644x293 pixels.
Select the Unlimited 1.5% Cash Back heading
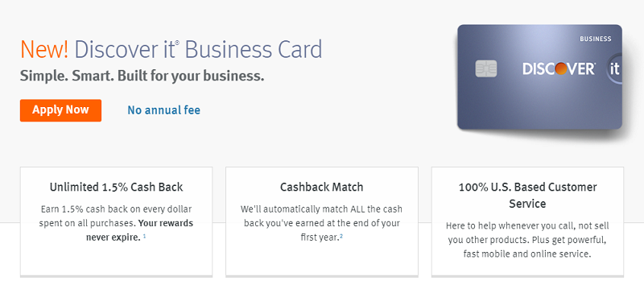[x=116, y=187]
